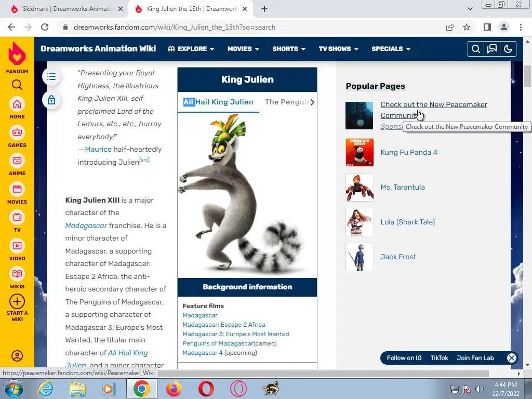Select the All Hail King Julien infobox tab
This screenshot has width=532, height=399.
218,102
